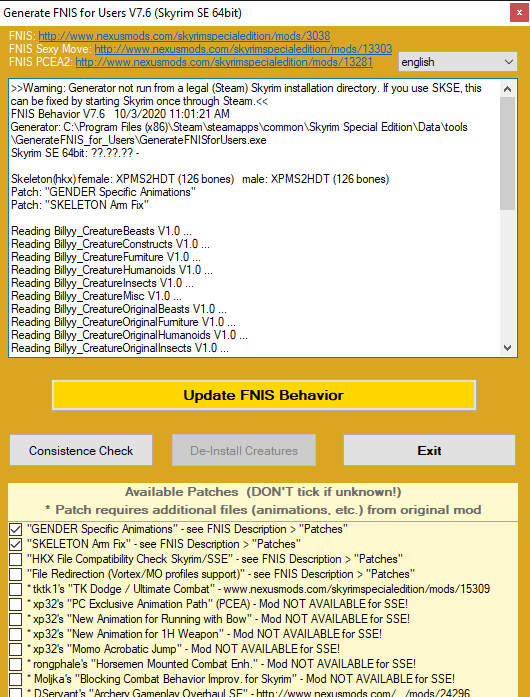Click the Exit button

coord(430,451)
